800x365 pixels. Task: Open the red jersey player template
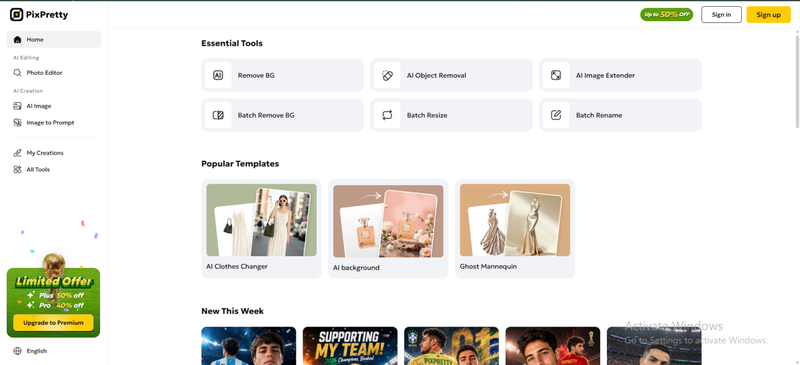point(553,346)
